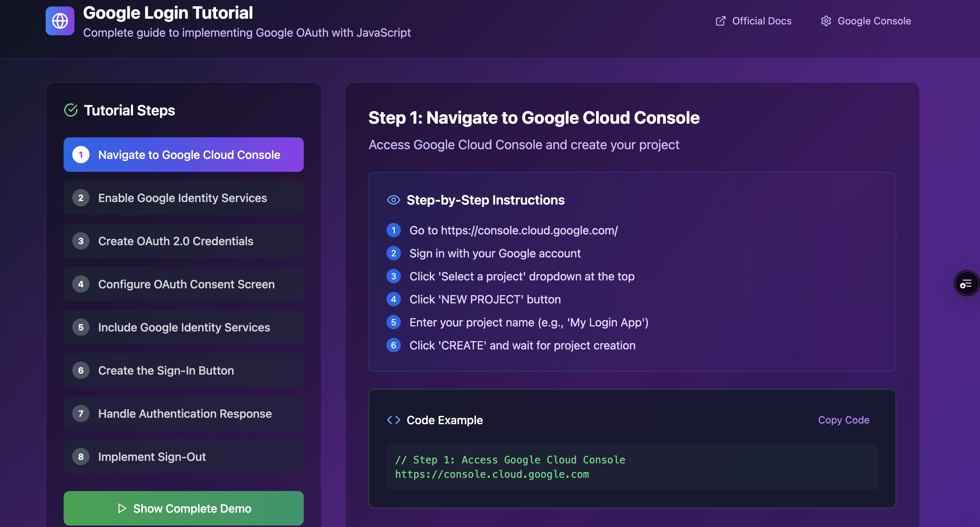Select the Handle Authentication Response step

(x=183, y=414)
